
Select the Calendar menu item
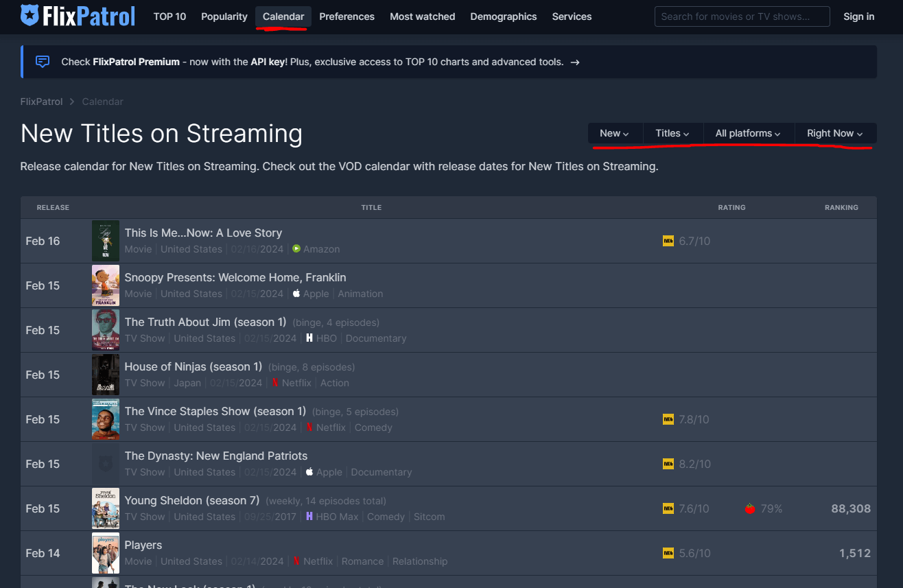point(283,16)
